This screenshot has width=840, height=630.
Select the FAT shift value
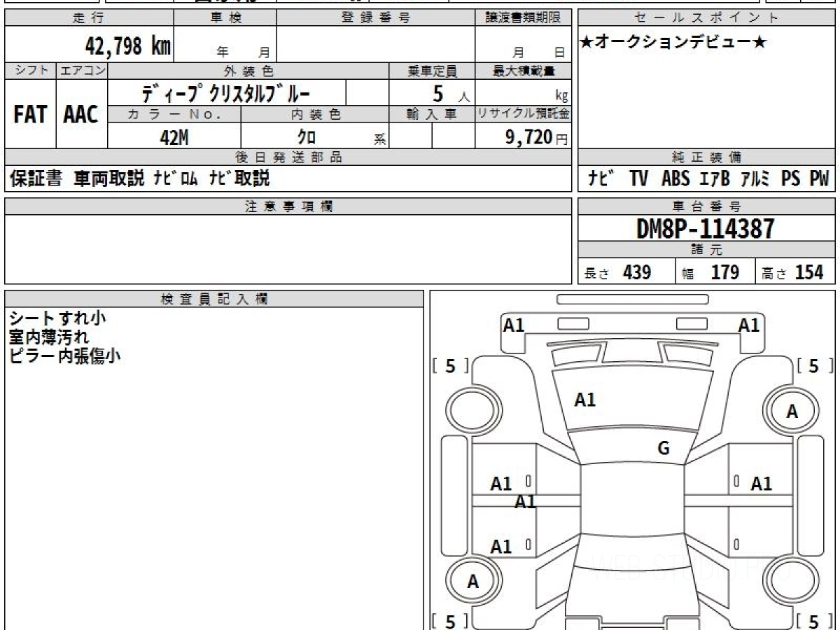(x=30, y=114)
